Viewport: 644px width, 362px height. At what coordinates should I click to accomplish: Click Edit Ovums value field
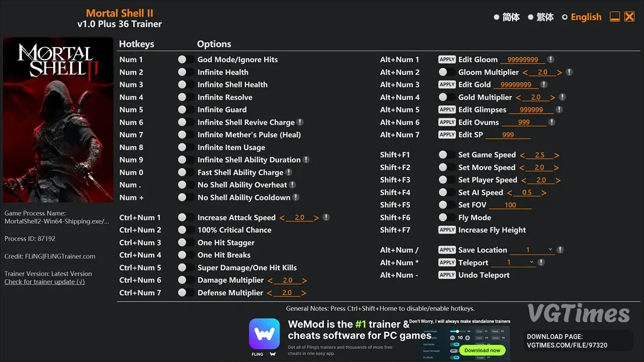pos(524,123)
